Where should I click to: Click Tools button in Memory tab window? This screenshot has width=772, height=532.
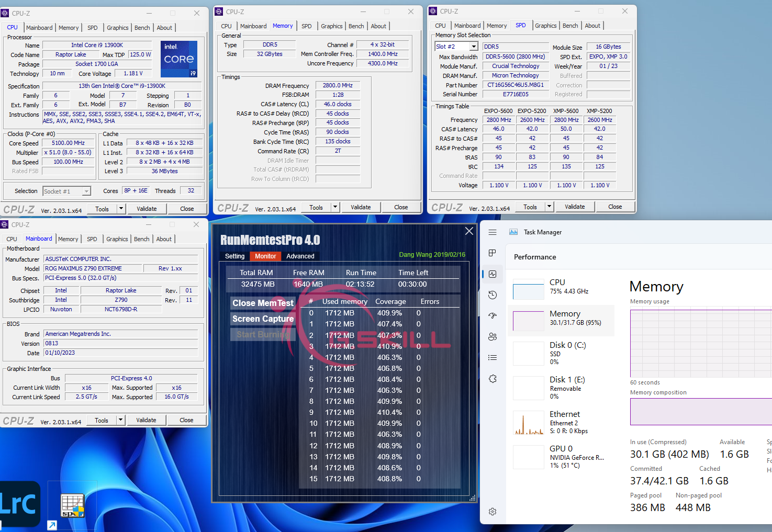tap(316, 207)
